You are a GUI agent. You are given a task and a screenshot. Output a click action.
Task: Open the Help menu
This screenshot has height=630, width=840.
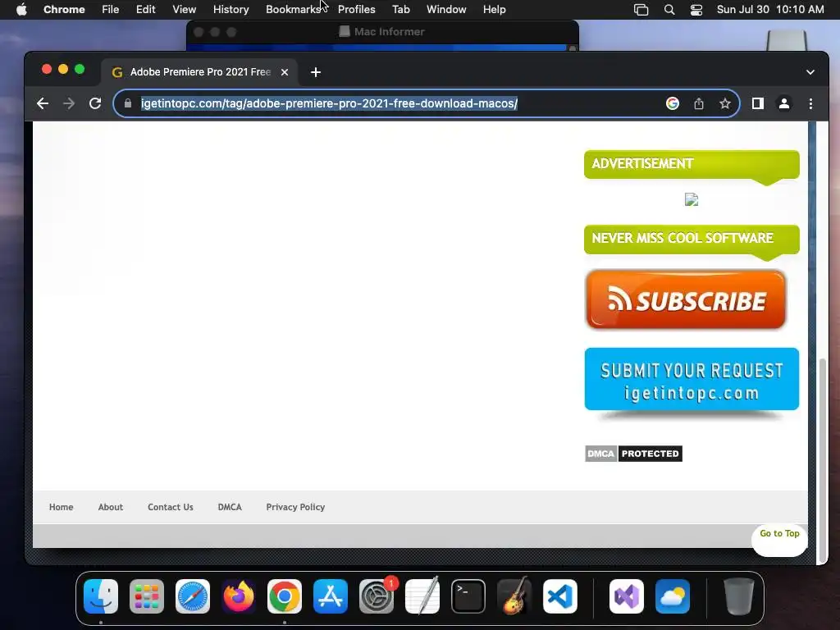click(494, 10)
